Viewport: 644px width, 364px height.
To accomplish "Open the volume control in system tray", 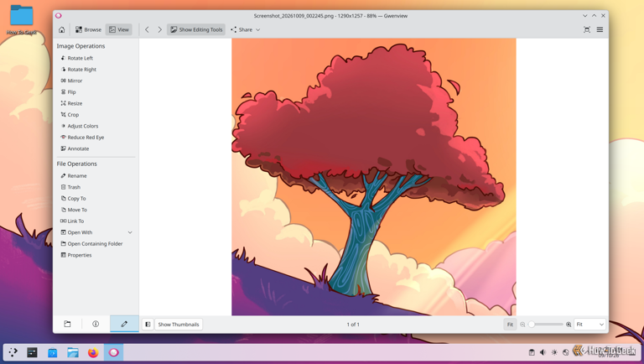I will [543, 352].
